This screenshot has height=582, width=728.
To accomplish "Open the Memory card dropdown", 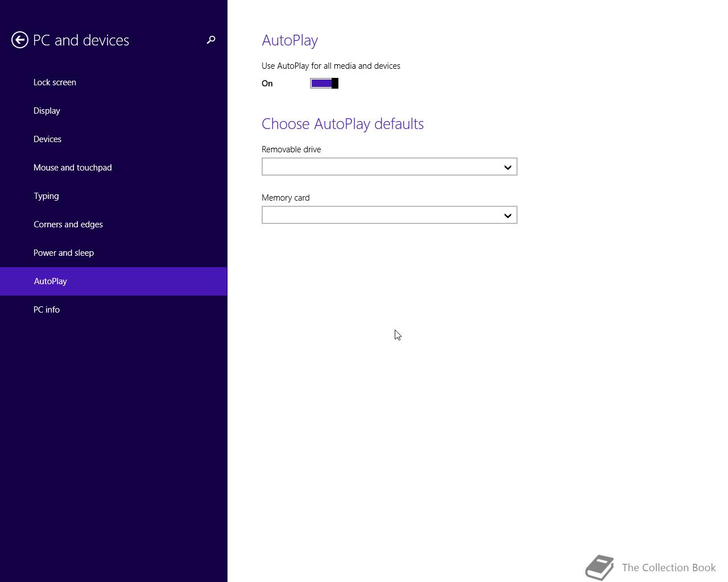I will point(390,215).
